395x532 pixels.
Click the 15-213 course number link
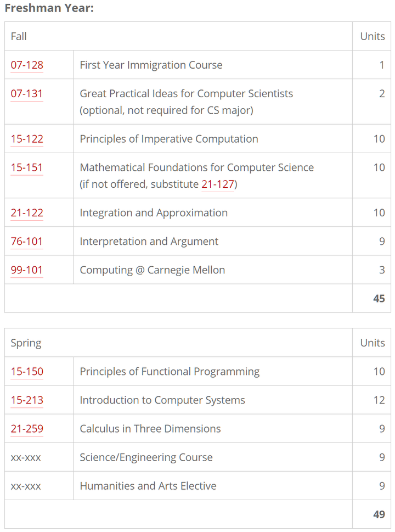(27, 400)
